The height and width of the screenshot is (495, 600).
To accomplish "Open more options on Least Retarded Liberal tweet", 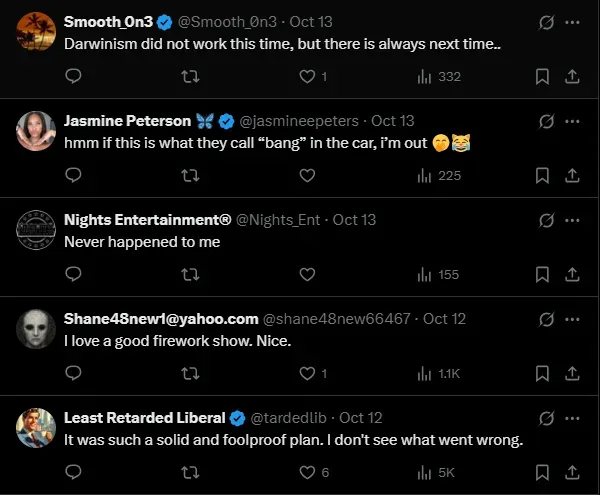I will 572,417.
